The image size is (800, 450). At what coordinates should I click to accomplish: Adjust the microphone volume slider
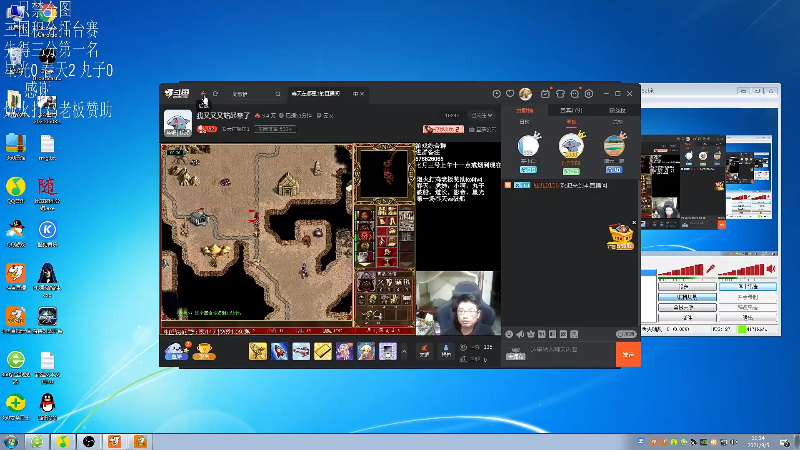[x=681, y=270]
